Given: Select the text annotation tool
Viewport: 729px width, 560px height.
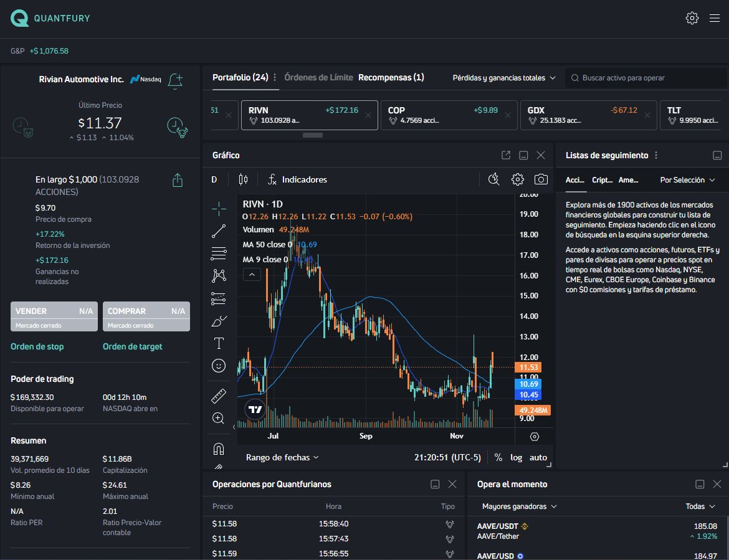Looking at the screenshot, I should pyautogui.click(x=219, y=343).
